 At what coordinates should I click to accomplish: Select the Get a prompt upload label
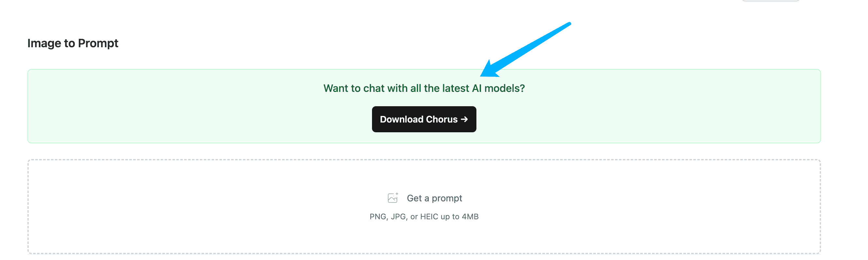click(434, 198)
